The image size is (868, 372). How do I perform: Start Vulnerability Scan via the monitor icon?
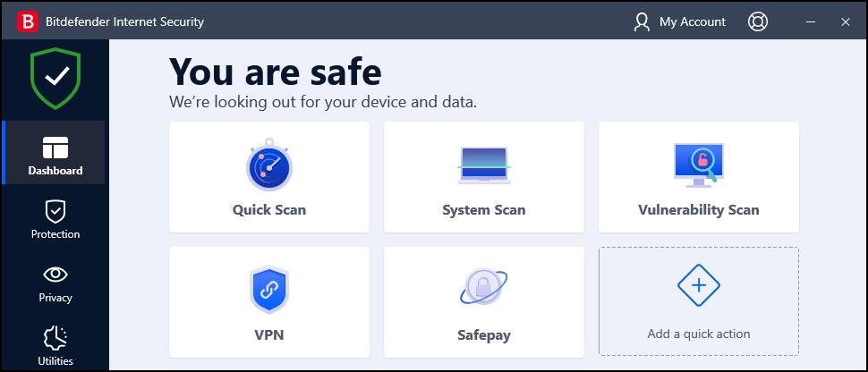coord(698,165)
